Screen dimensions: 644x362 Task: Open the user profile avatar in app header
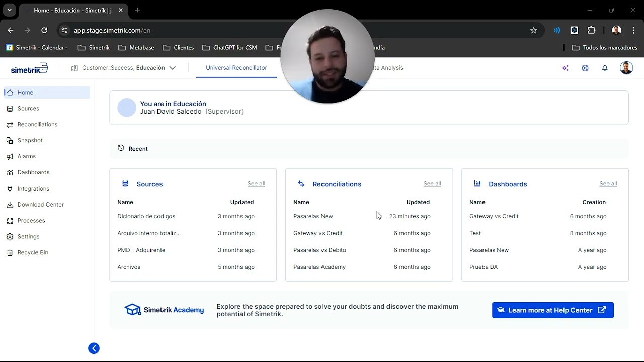pyautogui.click(x=626, y=68)
